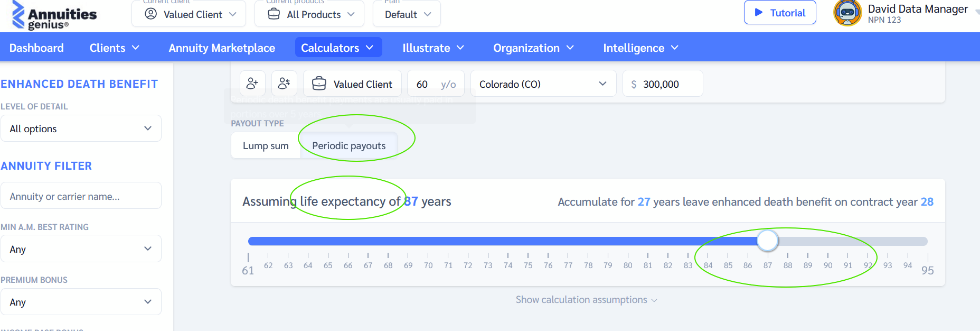This screenshot has height=331, width=980.
Task: Go to Annuity Marketplace
Action: point(222,48)
